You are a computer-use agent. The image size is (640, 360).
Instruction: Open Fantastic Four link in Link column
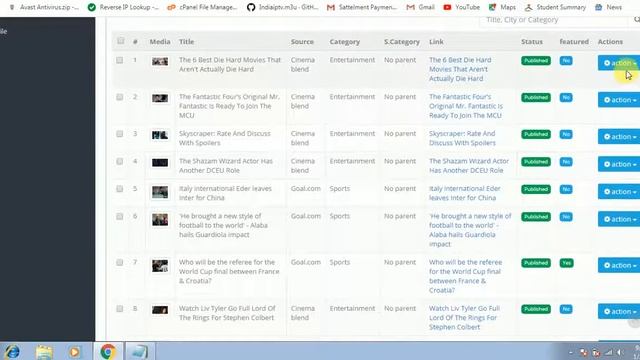tap(466, 106)
